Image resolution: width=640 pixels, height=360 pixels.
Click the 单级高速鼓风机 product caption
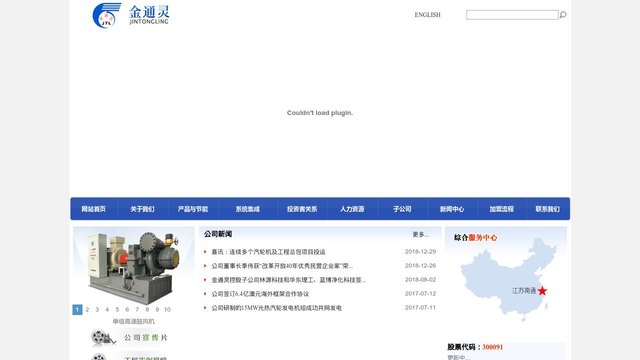(133, 322)
